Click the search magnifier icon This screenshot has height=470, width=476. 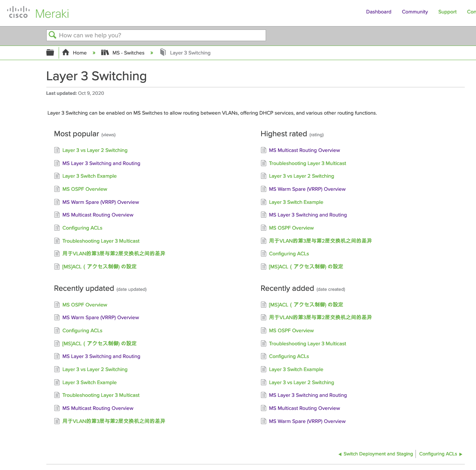tap(52, 35)
